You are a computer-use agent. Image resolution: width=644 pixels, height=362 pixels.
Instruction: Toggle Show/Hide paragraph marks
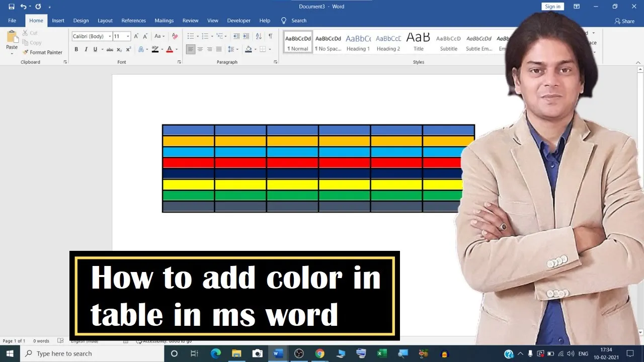click(x=270, y=36)
